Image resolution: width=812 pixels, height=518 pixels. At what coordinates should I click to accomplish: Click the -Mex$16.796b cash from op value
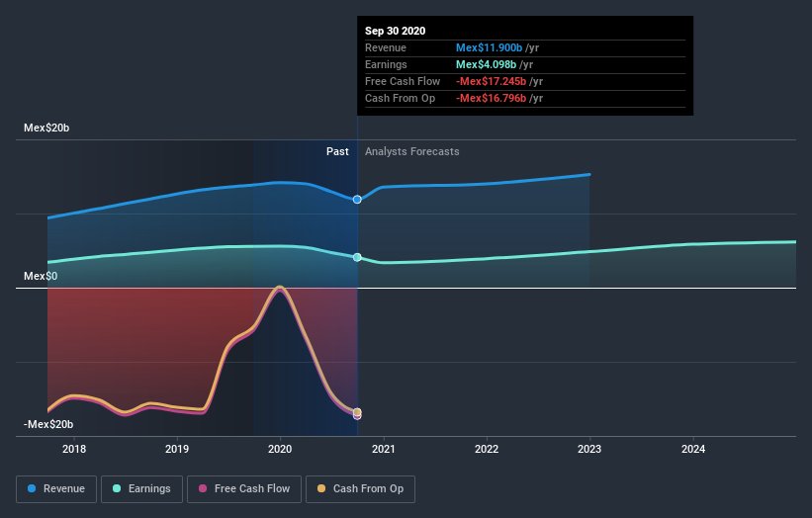tap(491, 98)
